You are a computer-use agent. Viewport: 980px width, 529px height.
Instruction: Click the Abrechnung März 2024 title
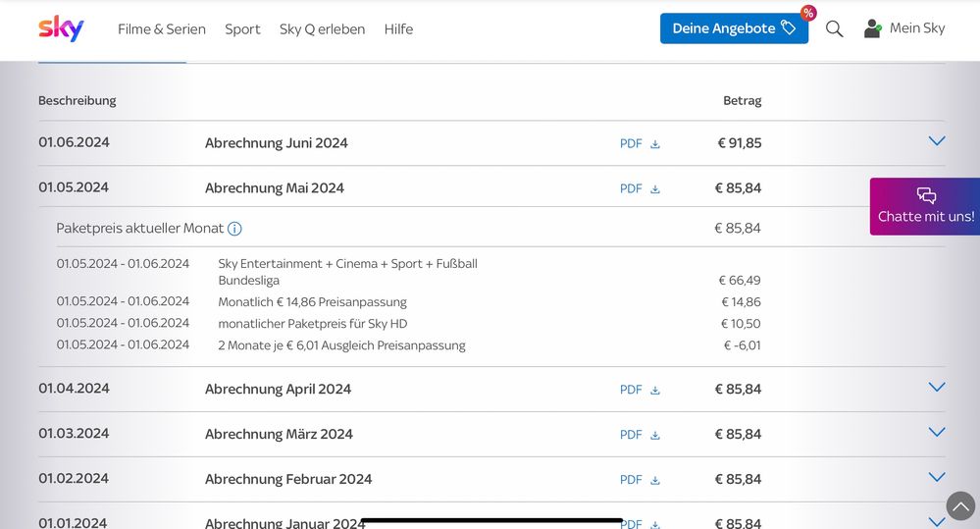[279, 434]
